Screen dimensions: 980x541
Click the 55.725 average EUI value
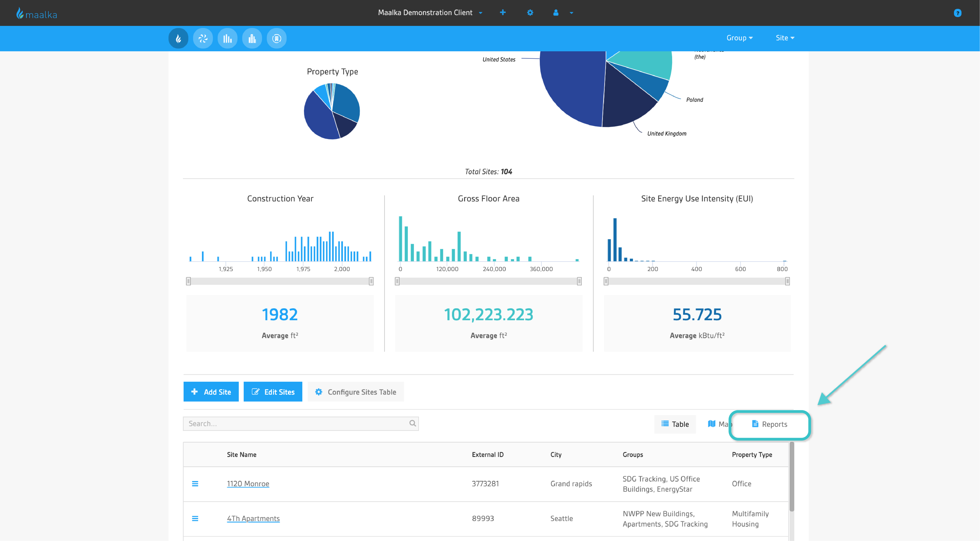pos(697,315)
